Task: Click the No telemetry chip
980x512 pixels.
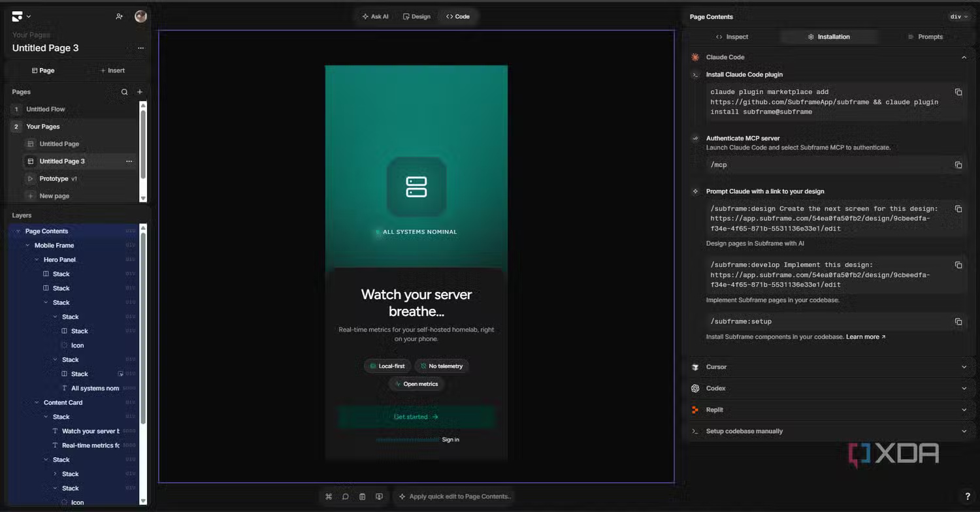Action: point(441,366)
